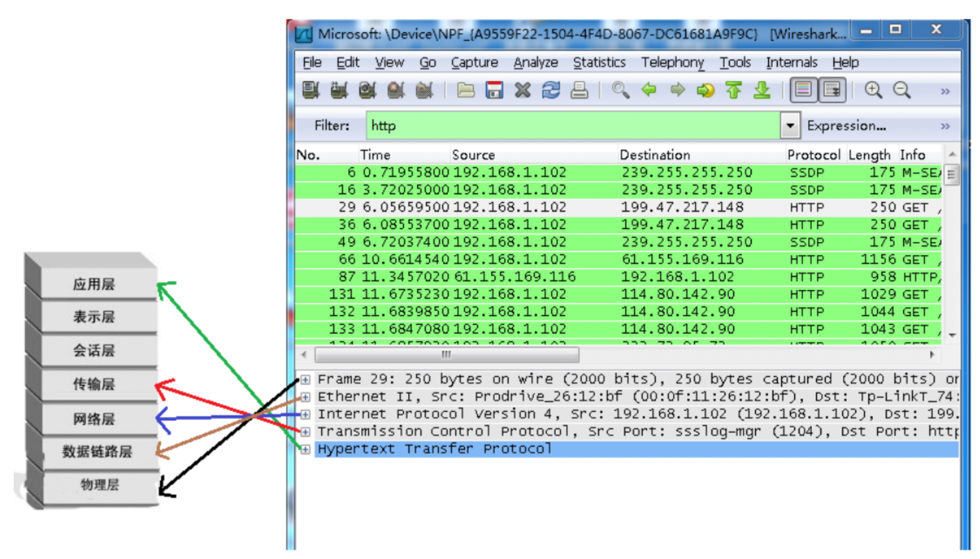Open capture options toolbar icon
The image size is (980, 559).
[x=339, y=90]
